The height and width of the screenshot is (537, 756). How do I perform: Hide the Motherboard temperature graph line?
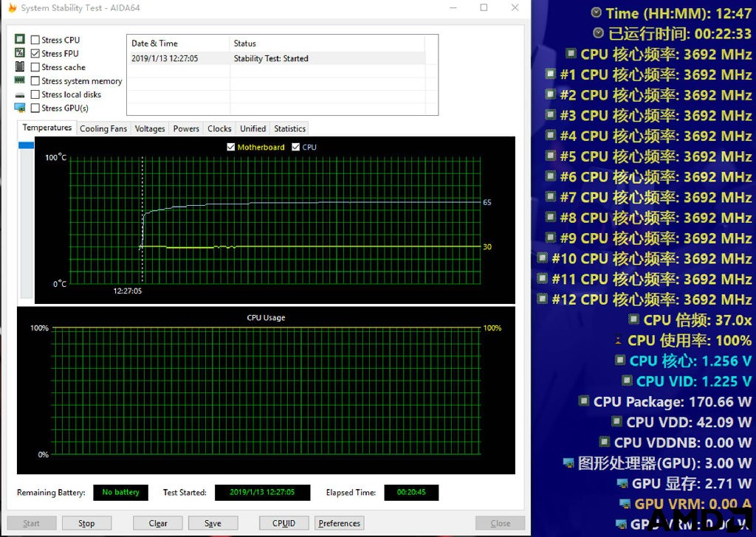231,147
